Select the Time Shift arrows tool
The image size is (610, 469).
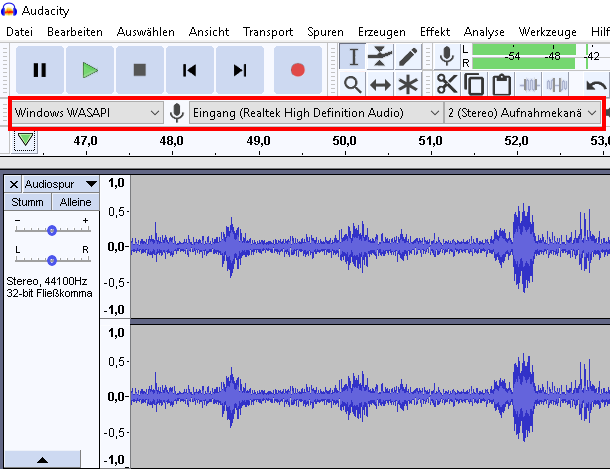(380, 84)
